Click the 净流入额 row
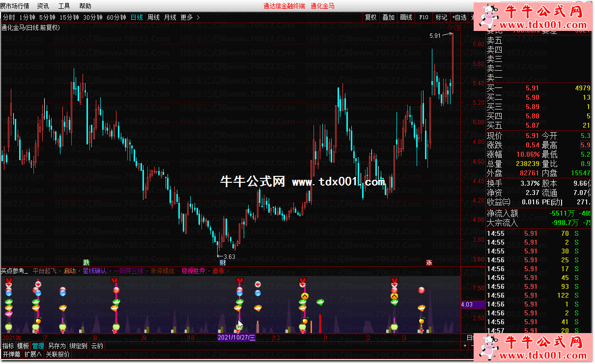595x364 pixels. click(x=538, y=213)
